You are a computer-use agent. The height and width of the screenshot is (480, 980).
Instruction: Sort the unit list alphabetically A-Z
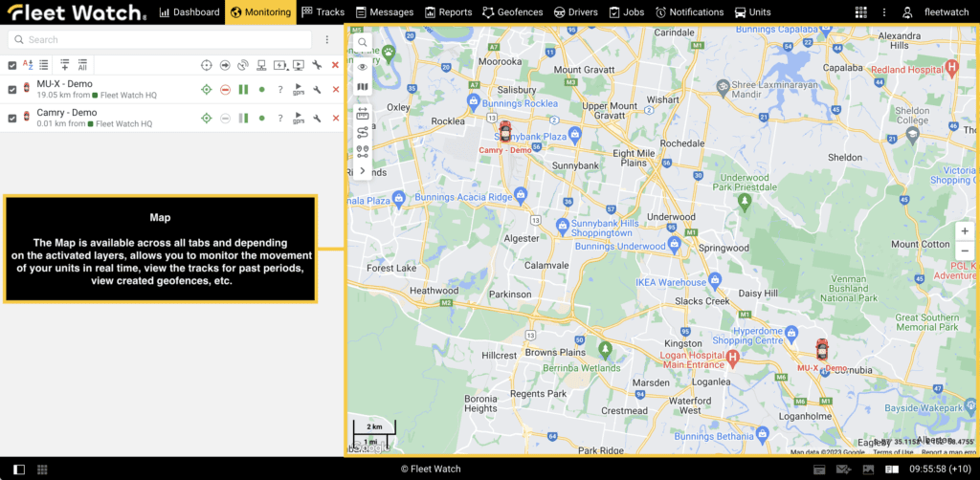pos(28,65)
